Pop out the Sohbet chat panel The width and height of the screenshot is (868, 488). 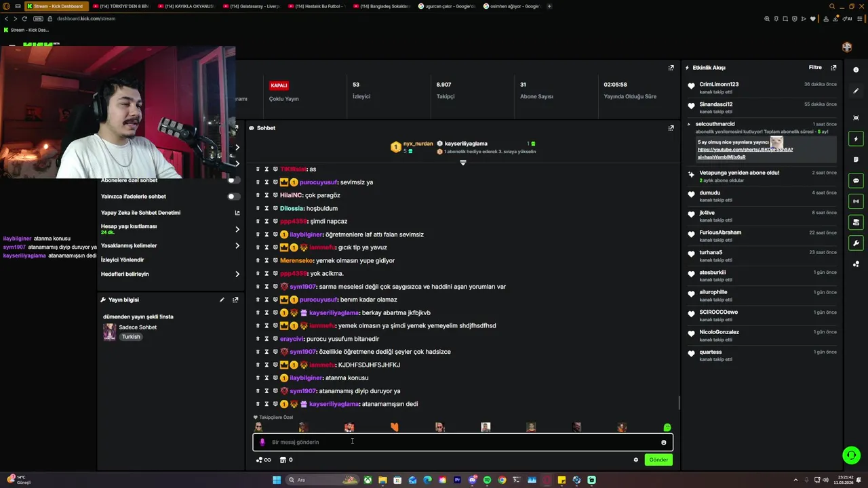click(671, 127)
